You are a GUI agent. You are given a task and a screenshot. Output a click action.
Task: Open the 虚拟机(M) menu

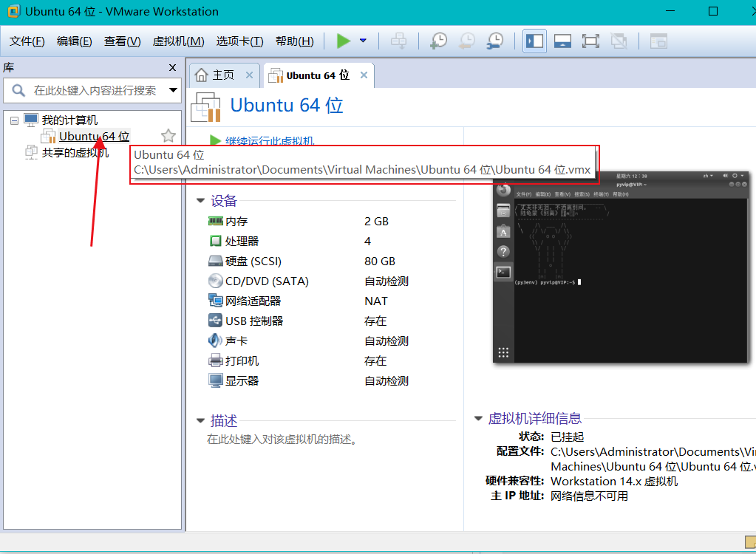(178, 41)
